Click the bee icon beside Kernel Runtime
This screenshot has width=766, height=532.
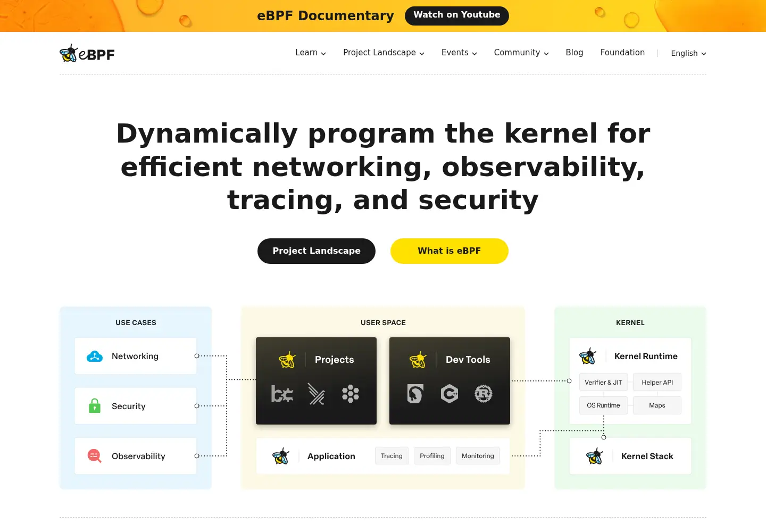[x=588, y=356]
